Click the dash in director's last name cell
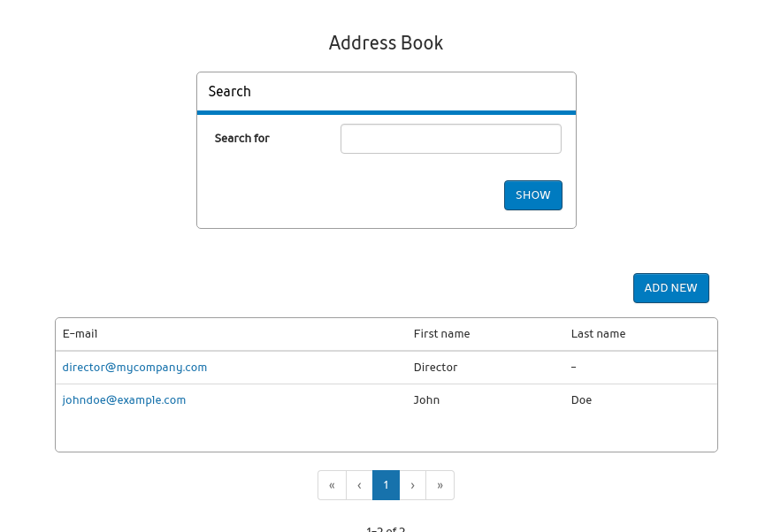The image size is (773, 532). click(x=574, y=368)
